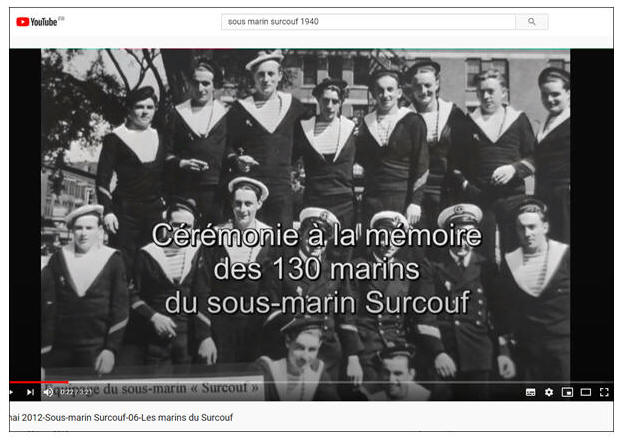Activate the miniplayer icon
The width and height of the screenshot is (619, 443).
click(567, 392)
